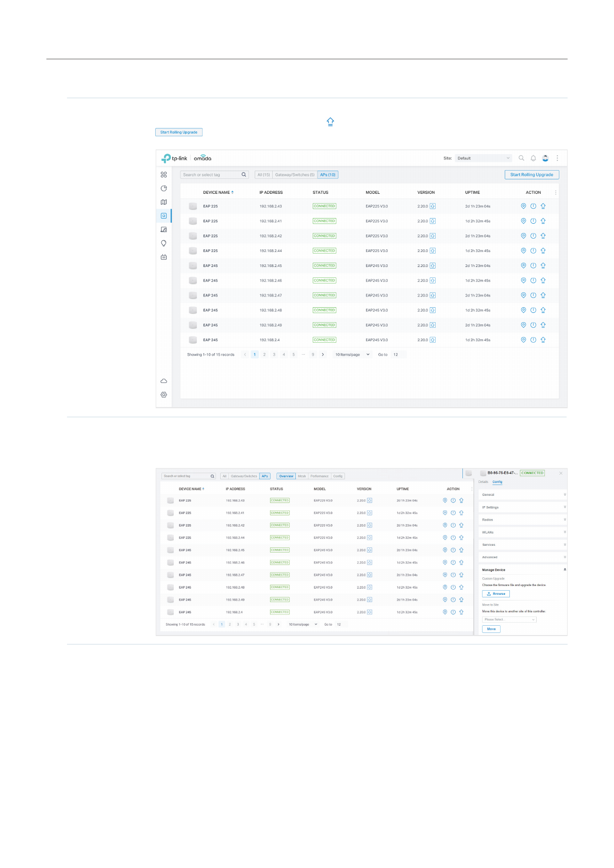
Task: Collapse the Manage Device section
Action: [565, 570]
